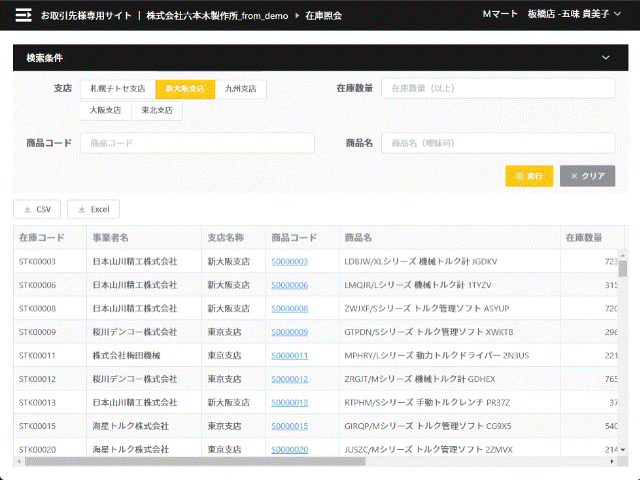This screenshot has width=640, height=480.
Task: Click the horizontal scroll right arrow
Action: point(612,461)
